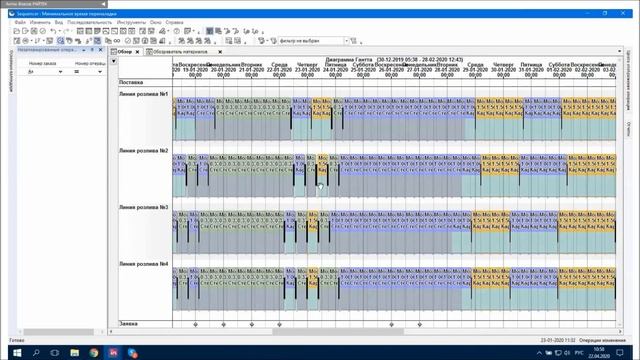The image size is (640, 360).
Task: Open the Вид menu
Action: [59, 22]
